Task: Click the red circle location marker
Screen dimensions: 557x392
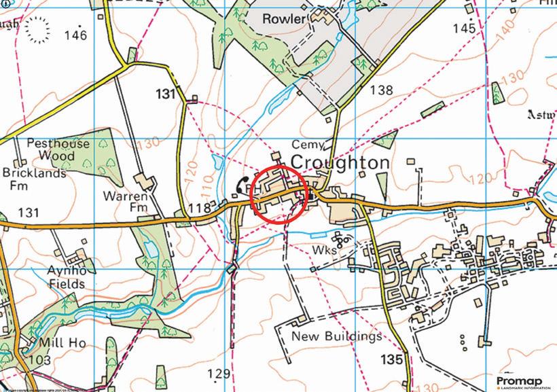Action: pos(279,194)
